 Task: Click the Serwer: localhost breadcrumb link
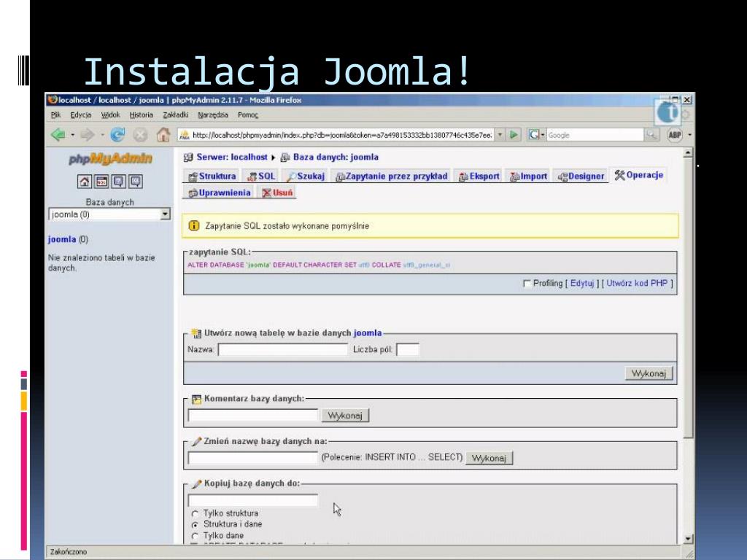[232, 157]
